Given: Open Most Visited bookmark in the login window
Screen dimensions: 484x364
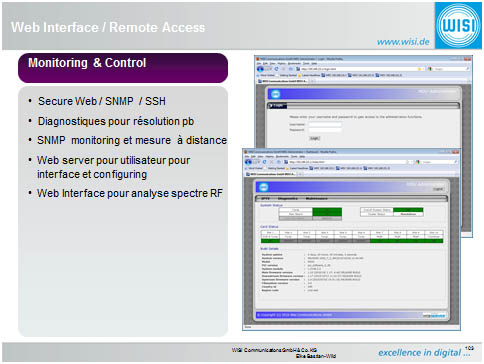Looking at the screenshot, I should tap(266, 75).
